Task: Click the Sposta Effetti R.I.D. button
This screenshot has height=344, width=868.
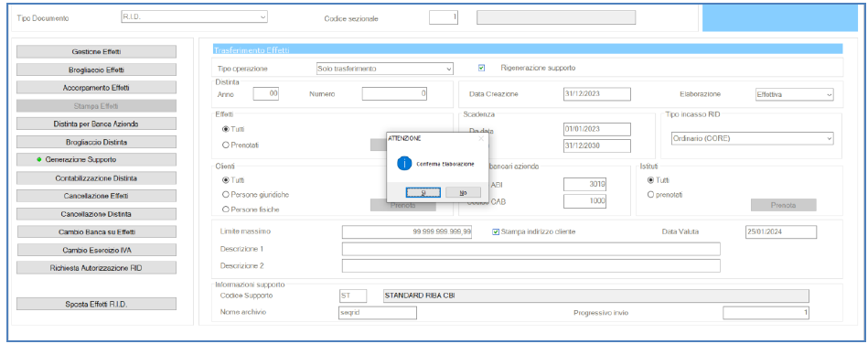Action: [x=96, y=304]
